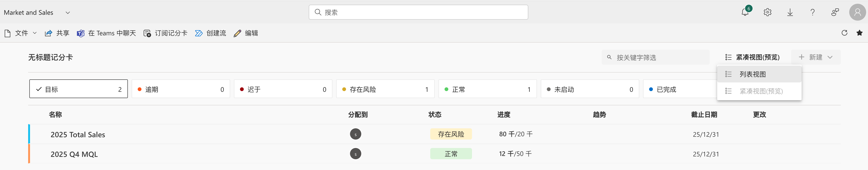This screenshot has height=170, width=868.
Task: Open the settings gear
Action: (x=767, y=12)
